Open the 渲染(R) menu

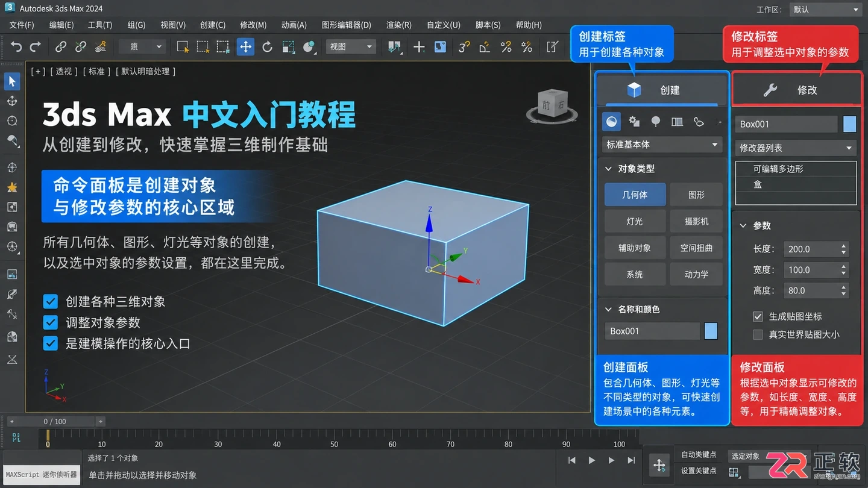coord(399,25)
